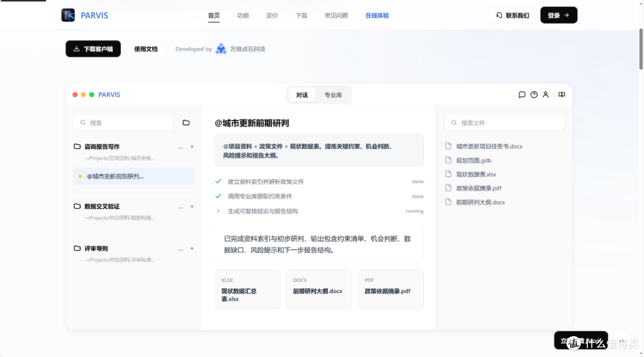
Task: Click the help question-mark icon
Action: (534, 95)
